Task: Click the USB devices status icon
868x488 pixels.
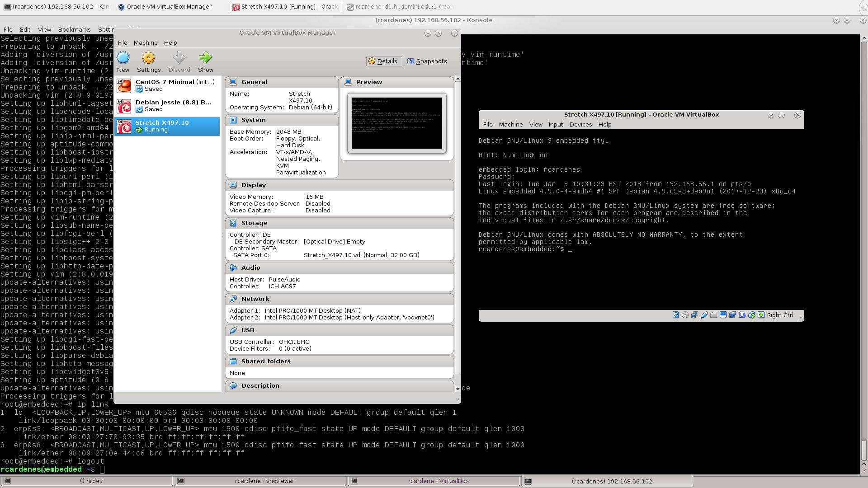Action: tap(704, 315)
